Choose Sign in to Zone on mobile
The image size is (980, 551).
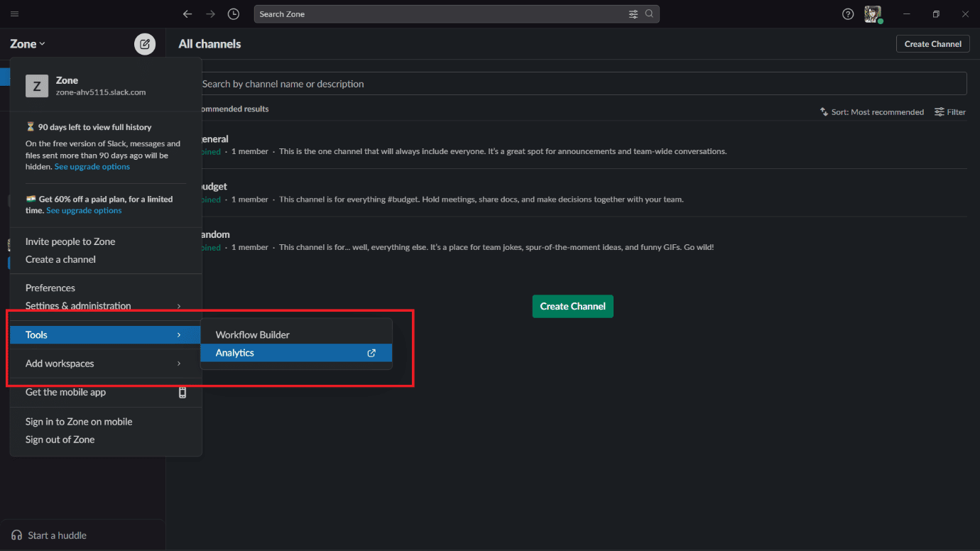106,422
